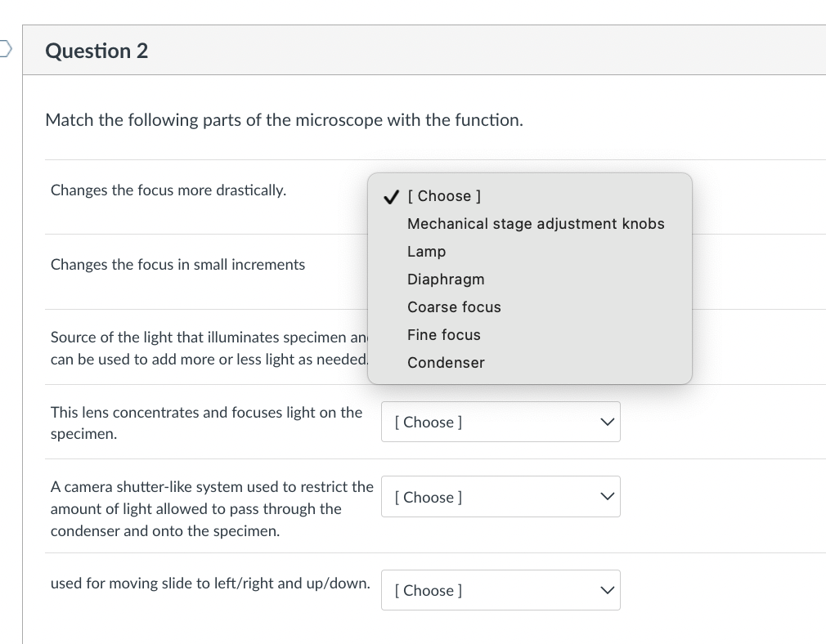Click the chevron on the slide movement dropdown
Screen dimensions: 826x644
605,590
